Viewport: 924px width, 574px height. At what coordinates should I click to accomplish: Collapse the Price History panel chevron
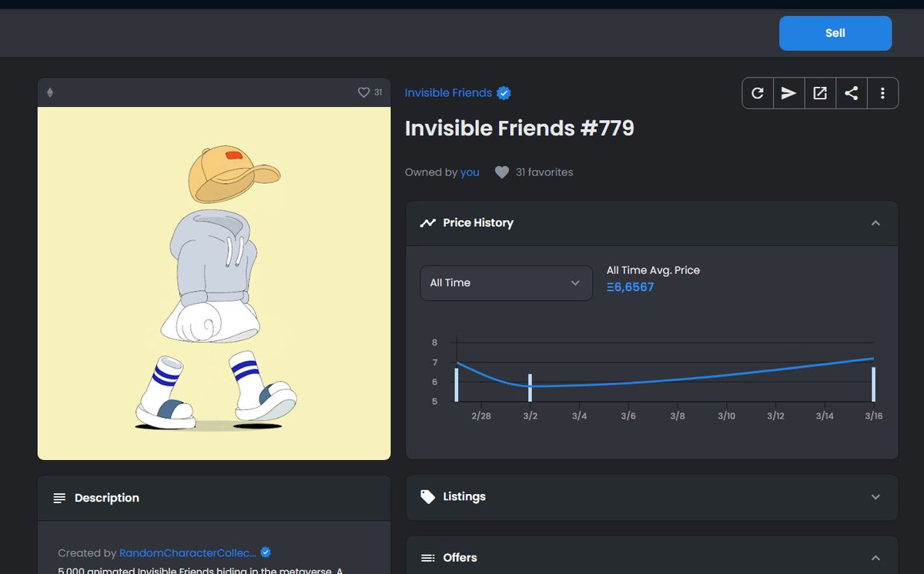[x=875, y=223]
